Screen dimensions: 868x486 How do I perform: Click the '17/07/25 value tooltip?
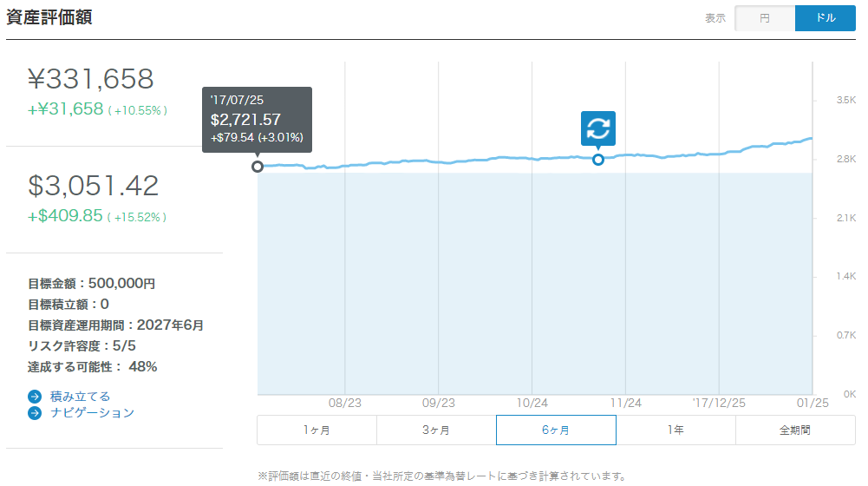(x=257, y=119)
